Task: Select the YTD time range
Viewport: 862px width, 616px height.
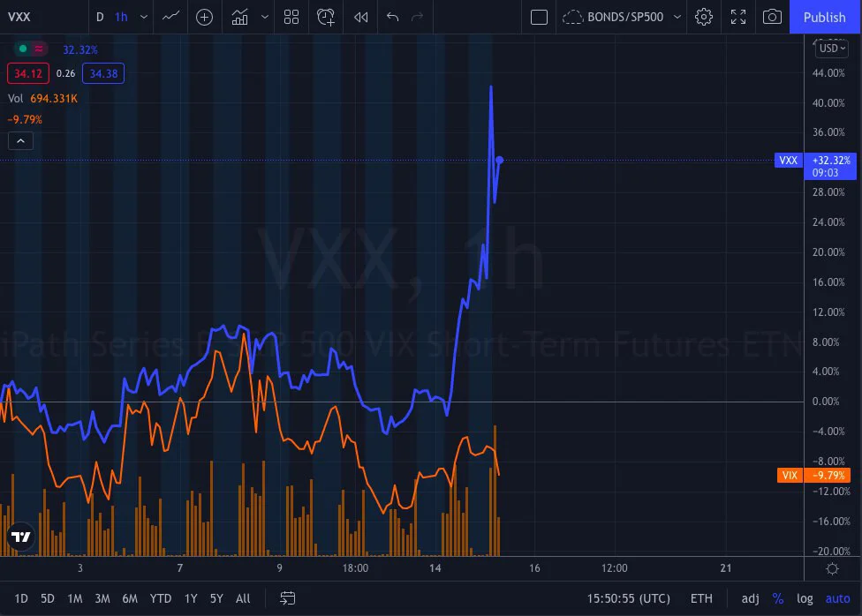Action: tap(161, 598)
